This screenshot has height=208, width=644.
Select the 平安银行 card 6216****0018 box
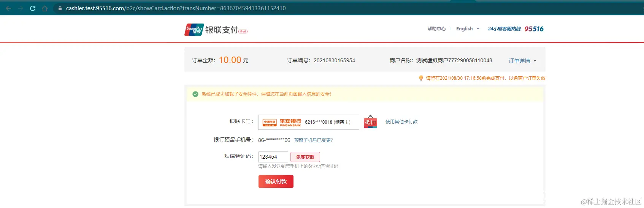[x=308, y=122]
